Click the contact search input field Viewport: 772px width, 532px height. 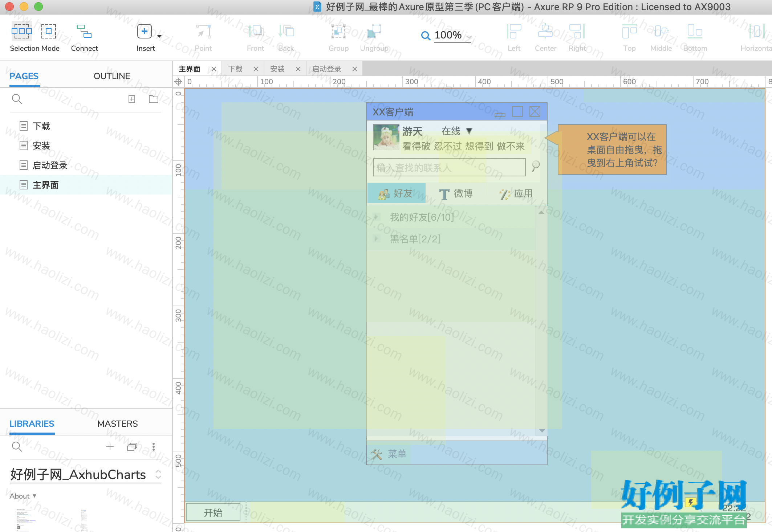click(449, 167)
